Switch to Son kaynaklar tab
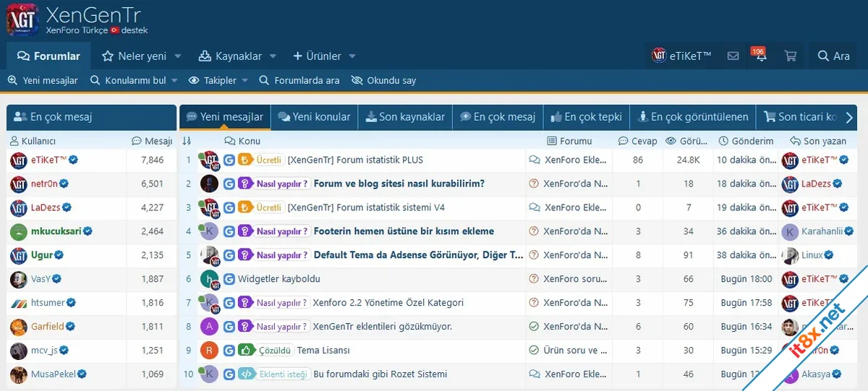The width and height of the screenshot is (868, 391). click(405, 116)
